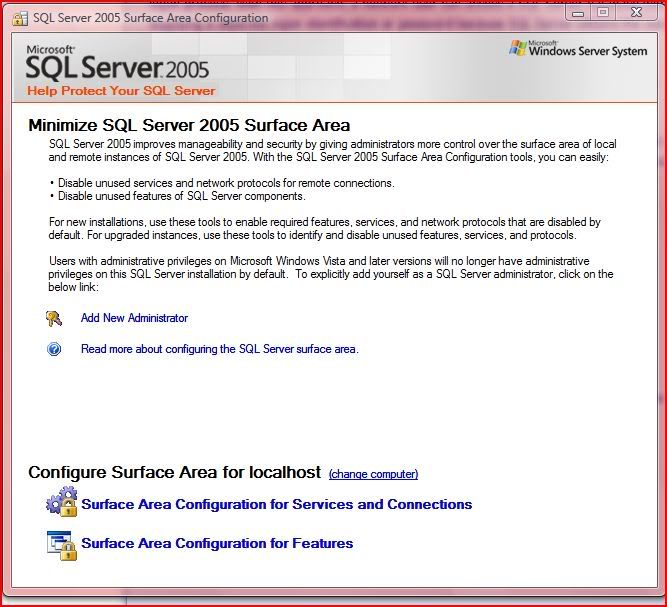Minimize the Surface Area Configuration window

click(x=577, y=12)
